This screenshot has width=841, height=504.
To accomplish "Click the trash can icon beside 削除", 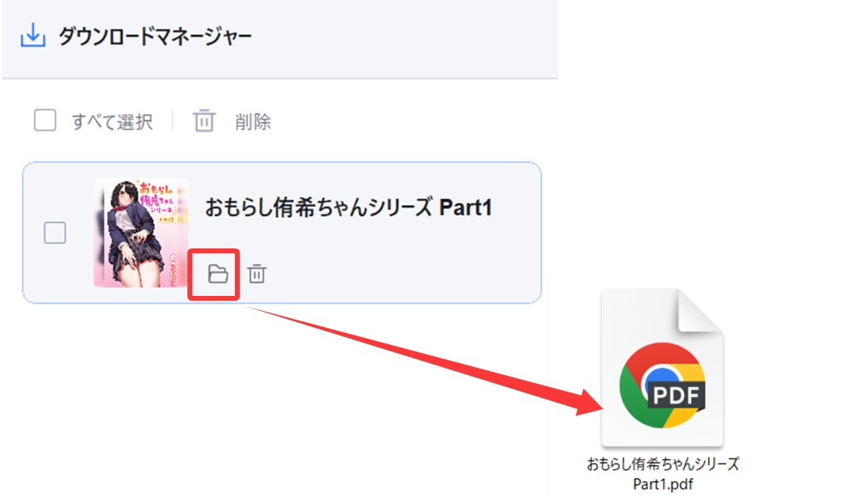I will coord(204,121).
